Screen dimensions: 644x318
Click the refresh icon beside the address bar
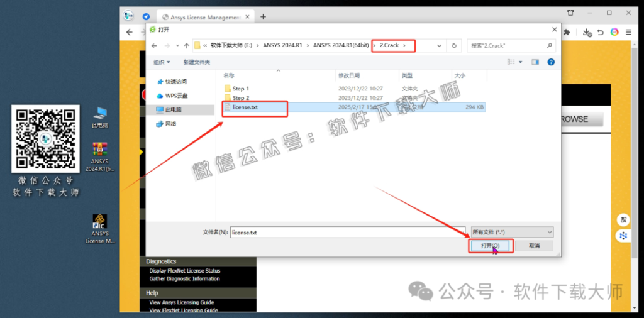(x=454, y=45)
